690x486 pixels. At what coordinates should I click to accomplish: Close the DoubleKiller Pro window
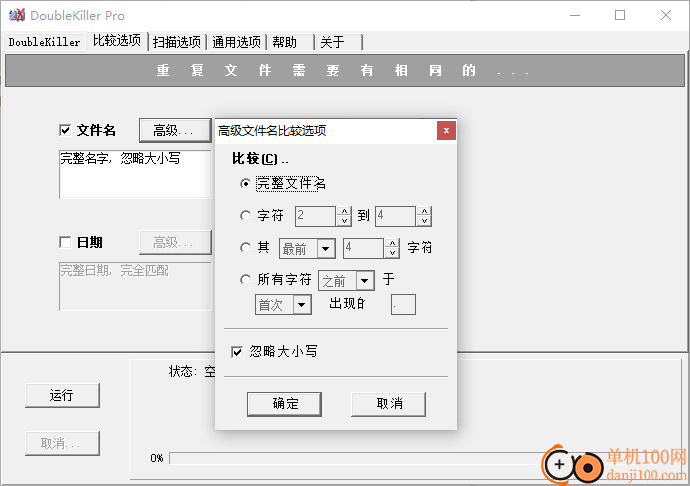coord(666,15)
